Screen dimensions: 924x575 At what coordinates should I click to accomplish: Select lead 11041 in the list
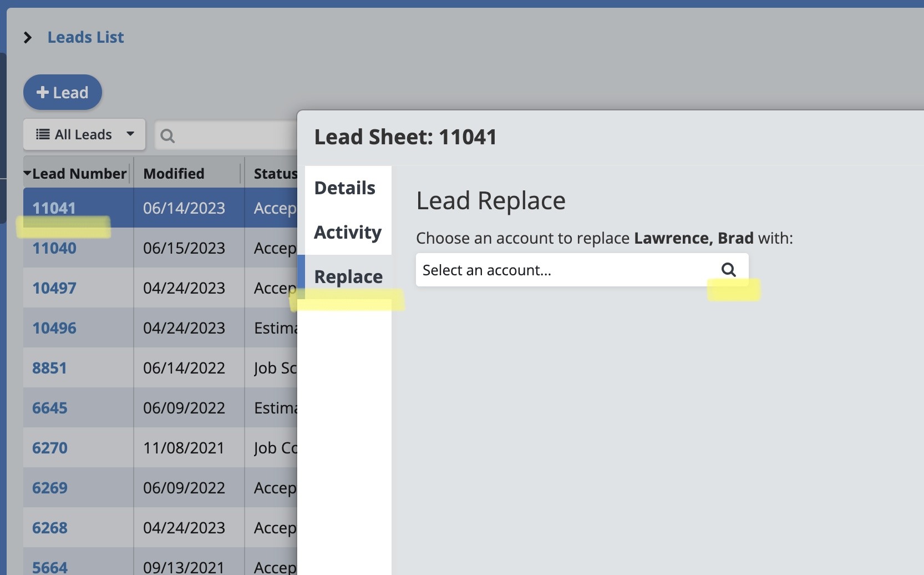tap(54, 208)
